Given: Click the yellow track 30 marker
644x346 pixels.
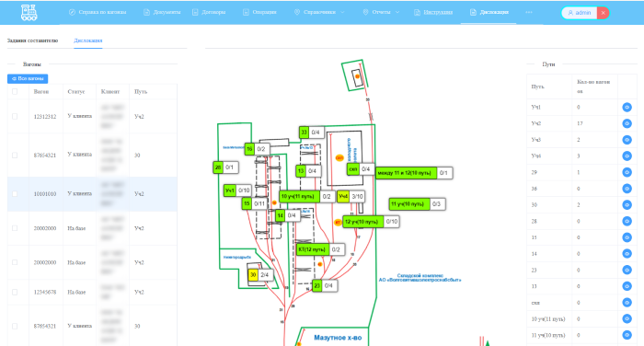Looking at the screenshot, I should (x=253, y=275).
